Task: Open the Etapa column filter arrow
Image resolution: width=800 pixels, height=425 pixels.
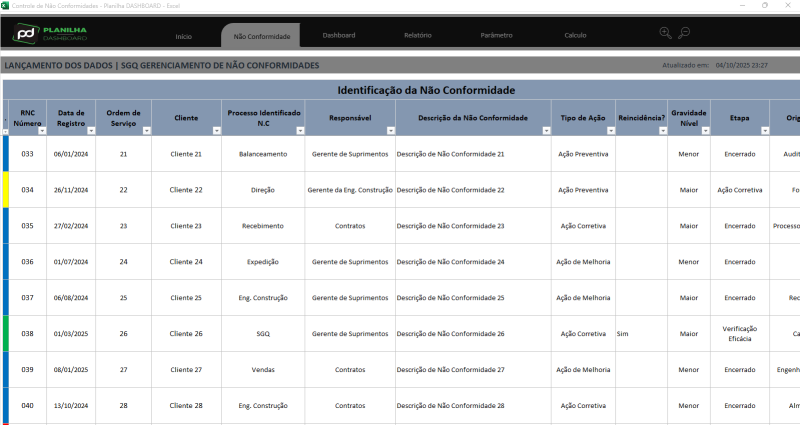Action: coord(764,130)
